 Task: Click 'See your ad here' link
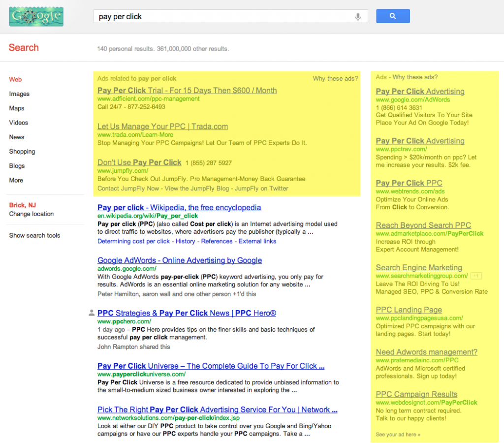coord(398,434)
